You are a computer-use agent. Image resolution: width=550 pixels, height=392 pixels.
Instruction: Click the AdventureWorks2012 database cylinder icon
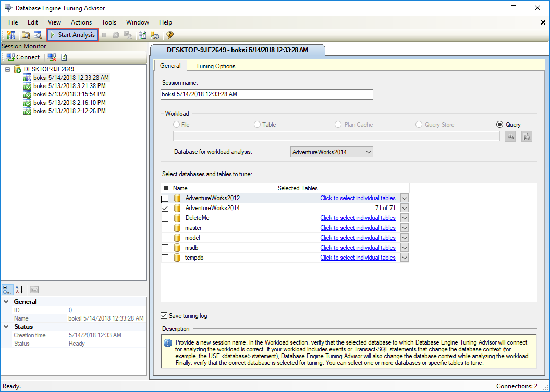(177, 198)
